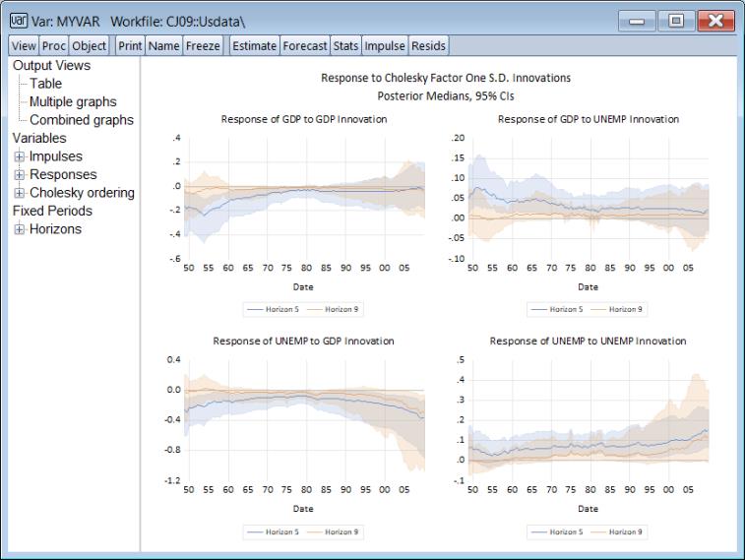This screenshot has height=560, width=745.
Task: Click Estimate in the toolbar
Action: (254, 45)
